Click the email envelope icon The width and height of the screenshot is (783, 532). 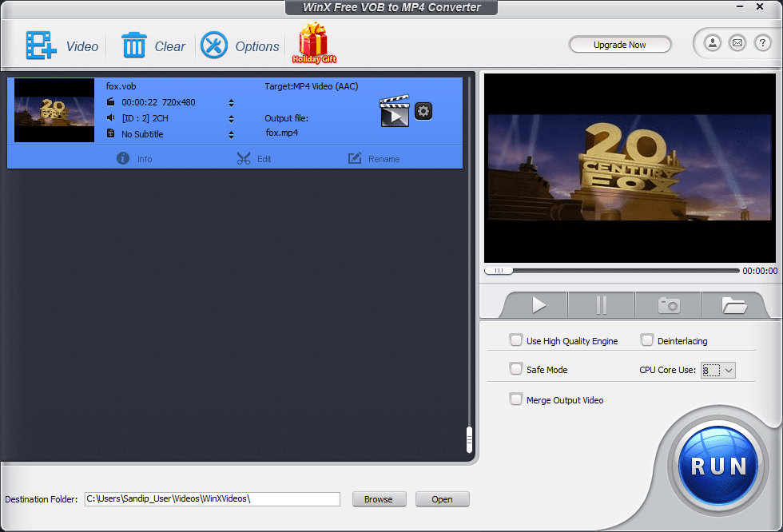pos(737,43)
